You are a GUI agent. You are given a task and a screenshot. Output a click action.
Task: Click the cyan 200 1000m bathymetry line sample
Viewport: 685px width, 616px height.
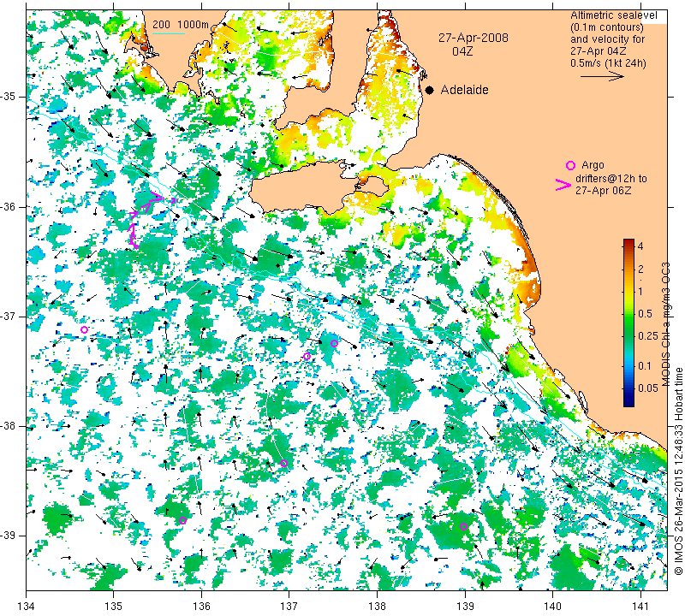pyautogui.click(x=169, y=33)
